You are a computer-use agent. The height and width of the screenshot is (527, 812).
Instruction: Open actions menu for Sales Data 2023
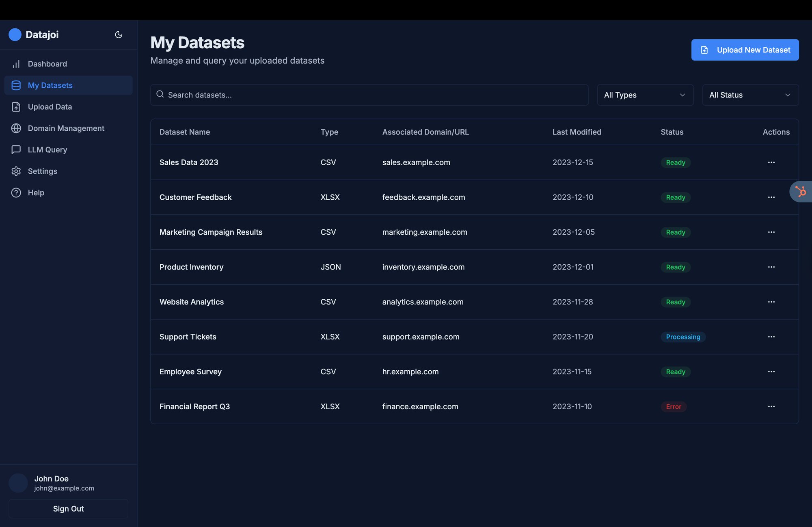[x=771, y=162]
